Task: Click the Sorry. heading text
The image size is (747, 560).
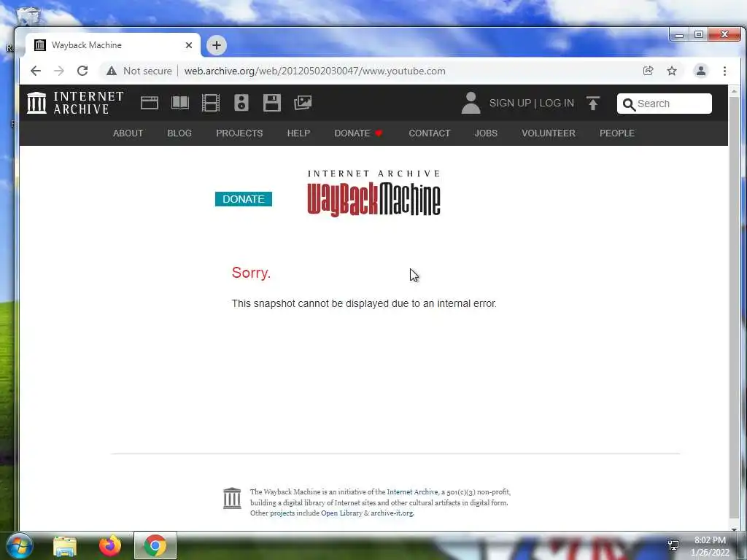Action: pos(251,273)
